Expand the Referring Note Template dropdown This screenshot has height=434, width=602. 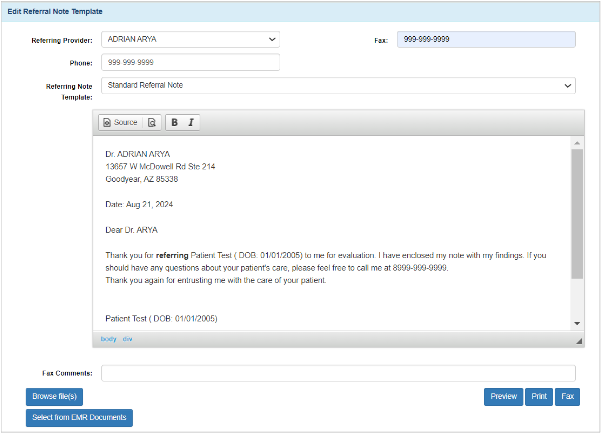[338, 85]
